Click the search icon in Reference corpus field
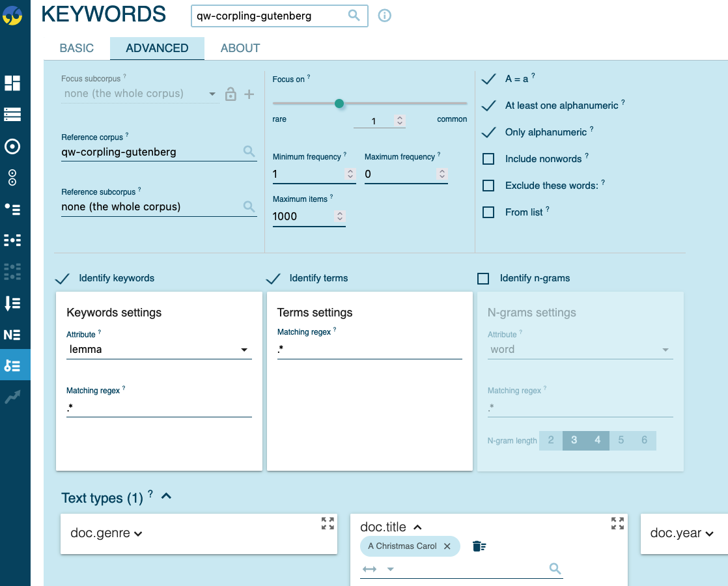728x586 pixels. 249,152
